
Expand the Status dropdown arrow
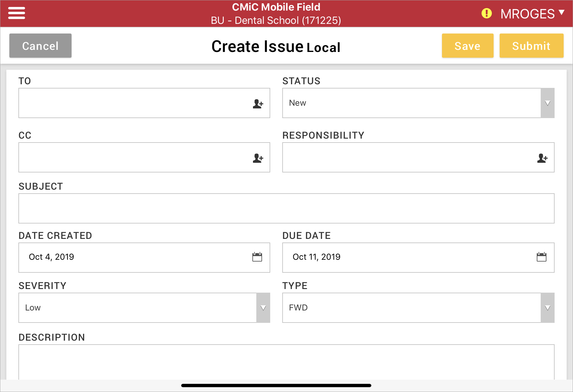pos(547,103)
